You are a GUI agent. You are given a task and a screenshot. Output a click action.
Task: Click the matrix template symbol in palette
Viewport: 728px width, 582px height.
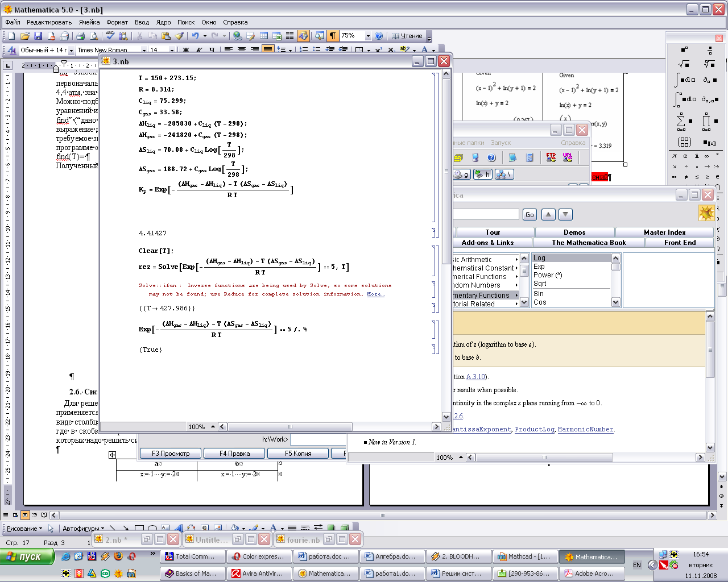pos(684,142)
